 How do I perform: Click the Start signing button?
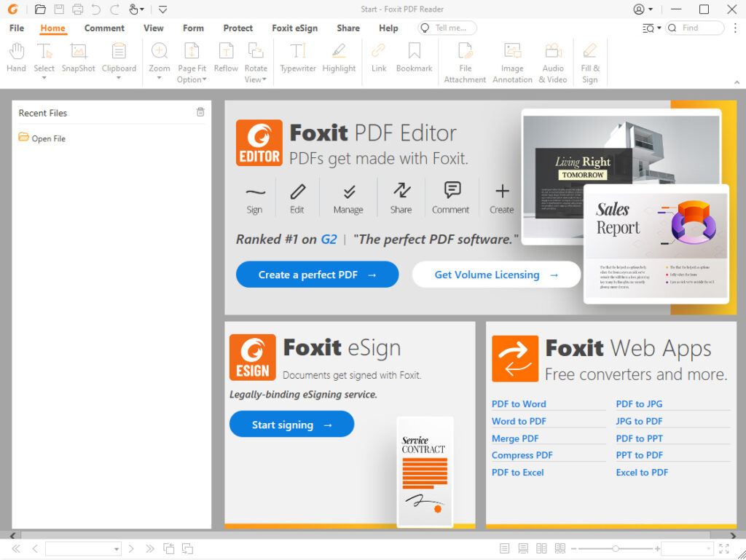click(x=291, y=424)
